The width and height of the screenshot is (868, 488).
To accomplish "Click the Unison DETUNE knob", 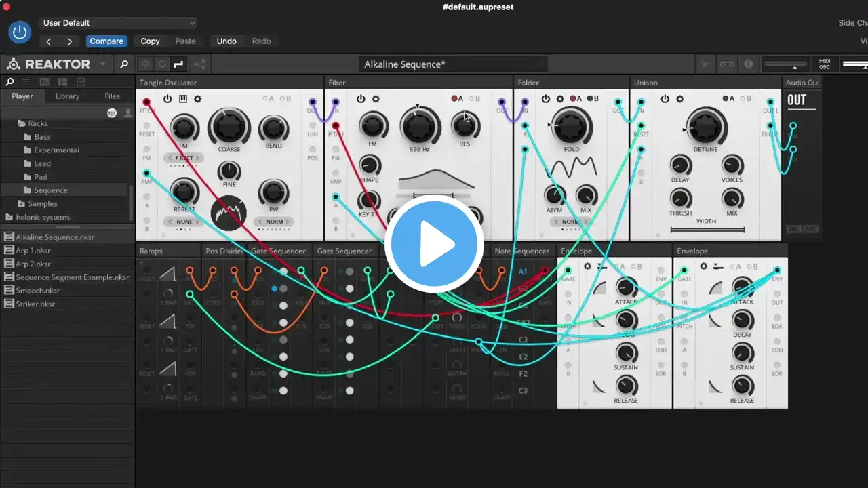I will pos(706,126).
